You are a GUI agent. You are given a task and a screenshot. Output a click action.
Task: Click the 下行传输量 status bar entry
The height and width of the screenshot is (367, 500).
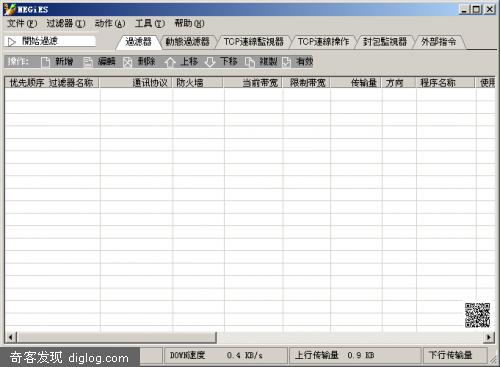455,355
